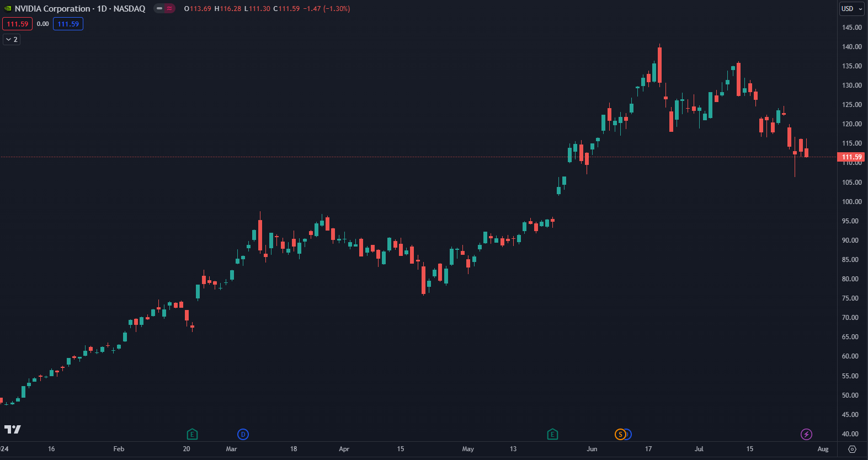868x460 pixels.
Task: Open the earnings marker near Feb 20
Action: [x=192, y=434]
